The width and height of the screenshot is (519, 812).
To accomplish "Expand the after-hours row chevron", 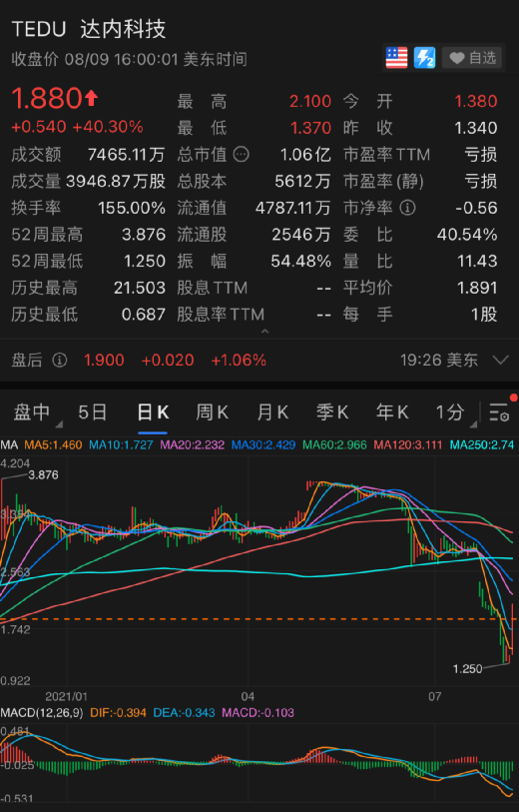I will [x=501, y=360].
